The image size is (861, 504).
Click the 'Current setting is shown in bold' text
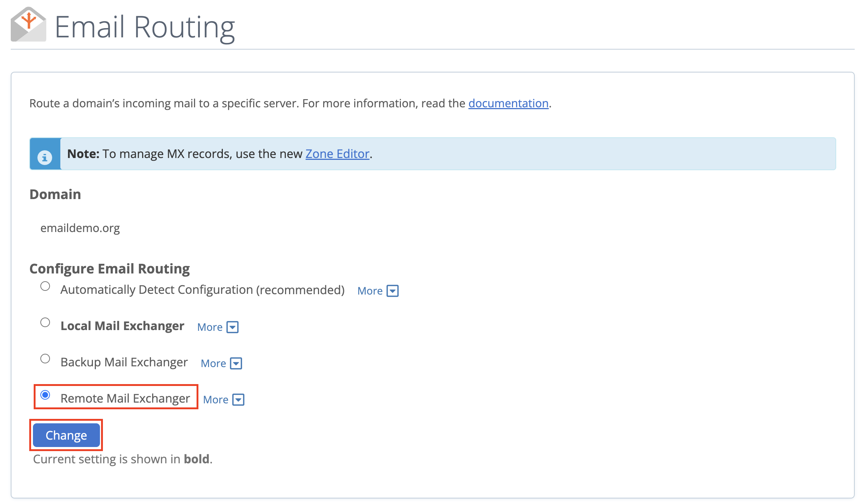pyautogui.click(x=123, y=459)
